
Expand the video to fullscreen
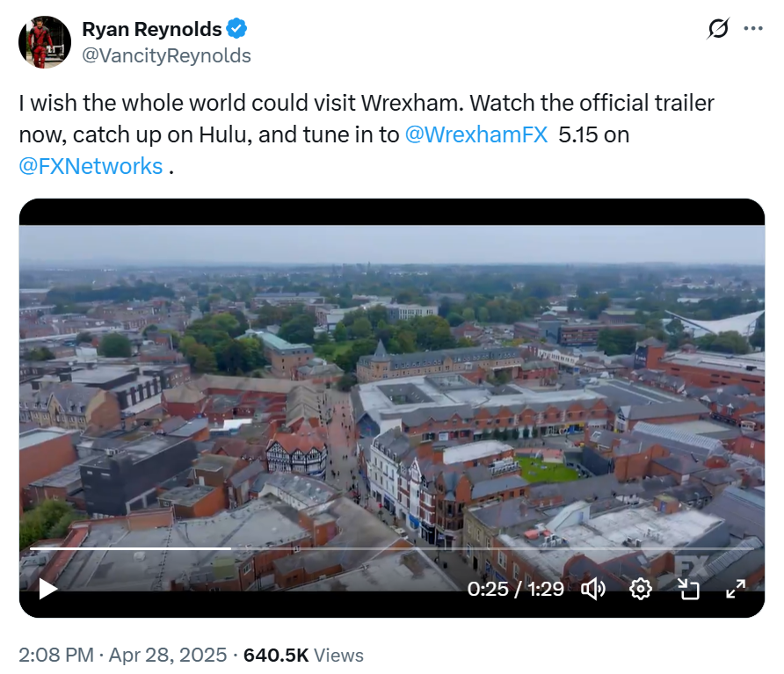click(736, 589)
